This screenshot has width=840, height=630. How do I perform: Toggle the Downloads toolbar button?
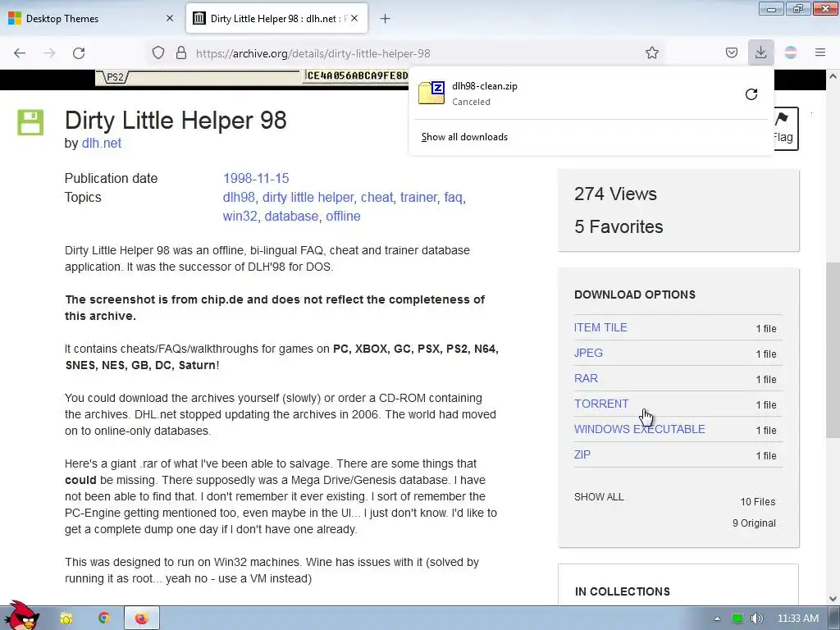pos(760,52)
